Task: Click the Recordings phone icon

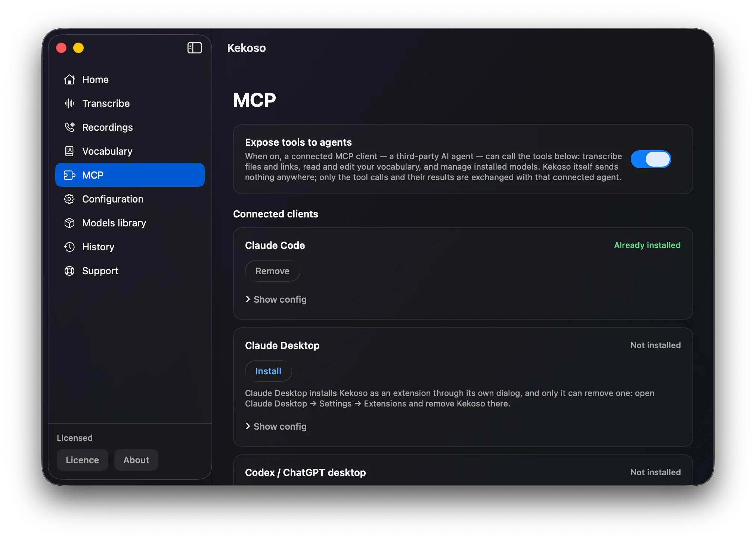Action: pyautogui.click(x=69, y=127)
